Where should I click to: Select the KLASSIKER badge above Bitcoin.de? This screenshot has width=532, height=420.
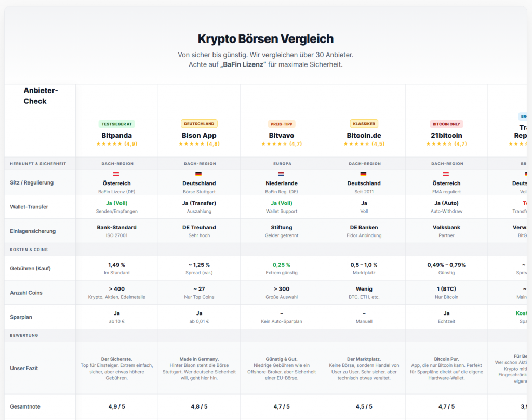(364, 124)
